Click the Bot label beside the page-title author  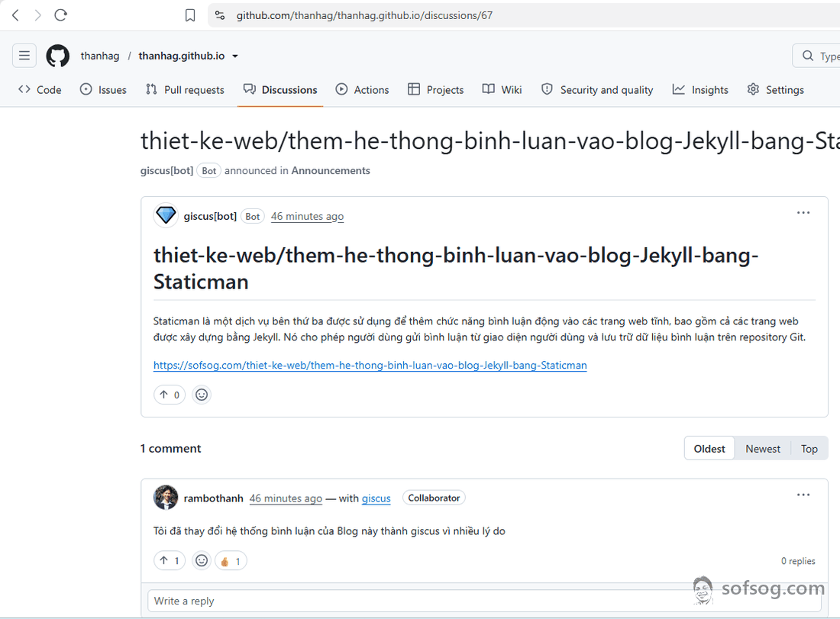point(209,171)
